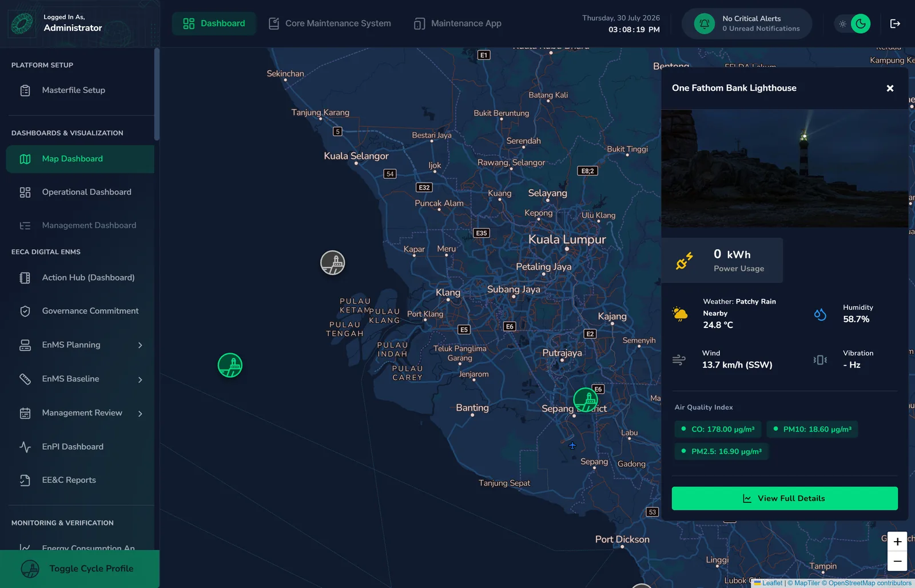Click View Full Details button
Image resolution: width=915 pixels, height=588 pixels.
785,498
